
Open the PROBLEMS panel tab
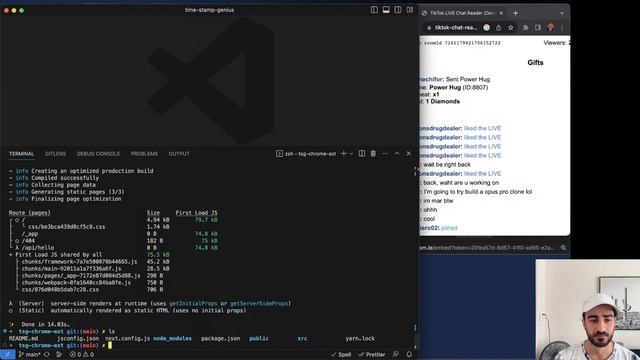pyautogui.click(x=144, y=154)
